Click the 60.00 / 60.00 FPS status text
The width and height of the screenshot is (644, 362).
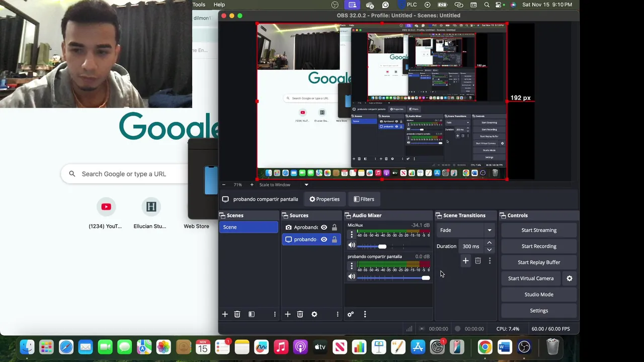coord(550,329)
